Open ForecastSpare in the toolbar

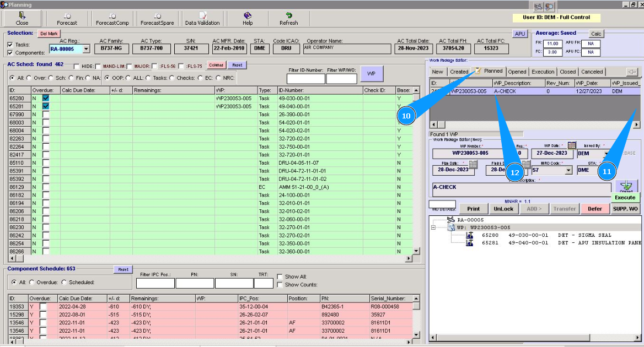157,19
